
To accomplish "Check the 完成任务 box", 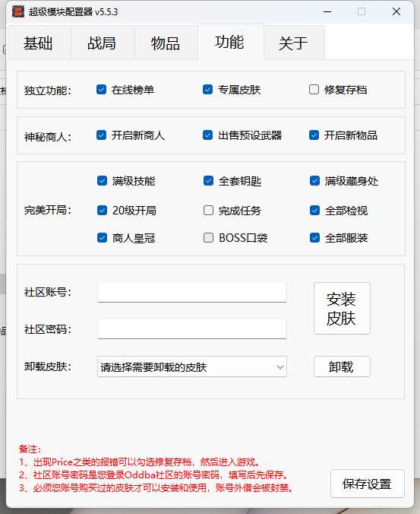I will (x=208, y=210).
